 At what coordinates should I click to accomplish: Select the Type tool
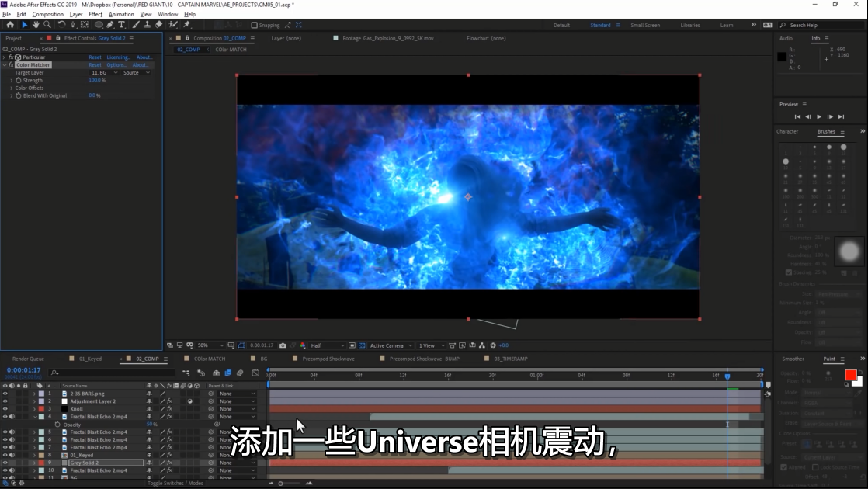[121, 25]
